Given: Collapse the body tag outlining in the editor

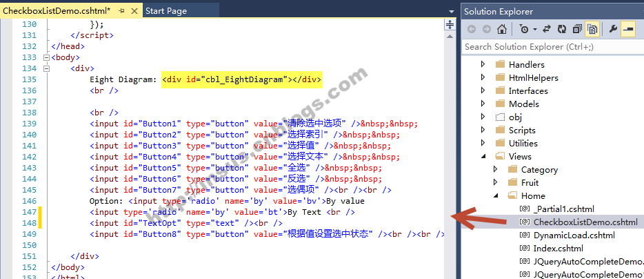Looking at the screenshot, I should (46, 57).
